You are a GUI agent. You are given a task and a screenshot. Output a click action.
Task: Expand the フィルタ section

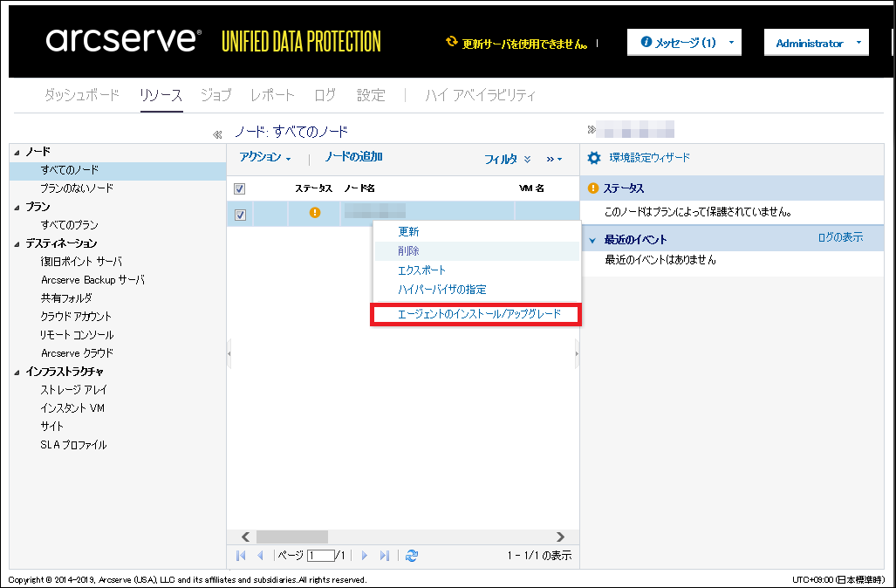[x=508, y=159]
